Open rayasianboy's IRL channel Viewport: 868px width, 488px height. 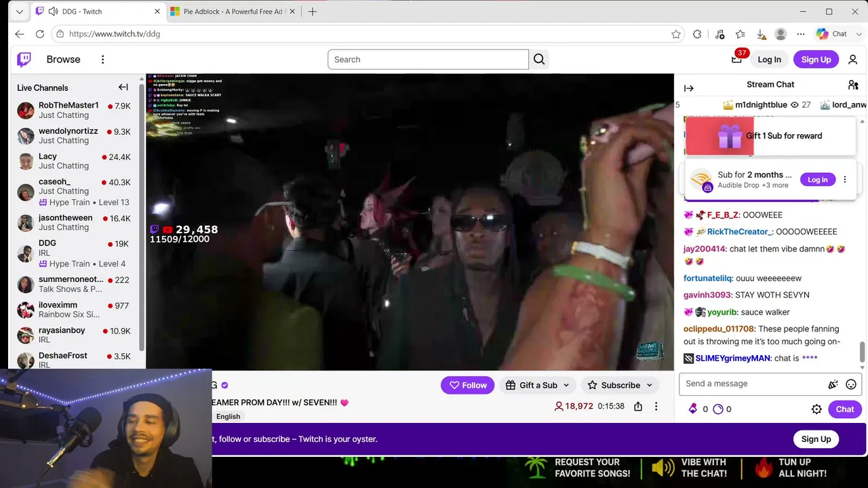coord(74,335)
